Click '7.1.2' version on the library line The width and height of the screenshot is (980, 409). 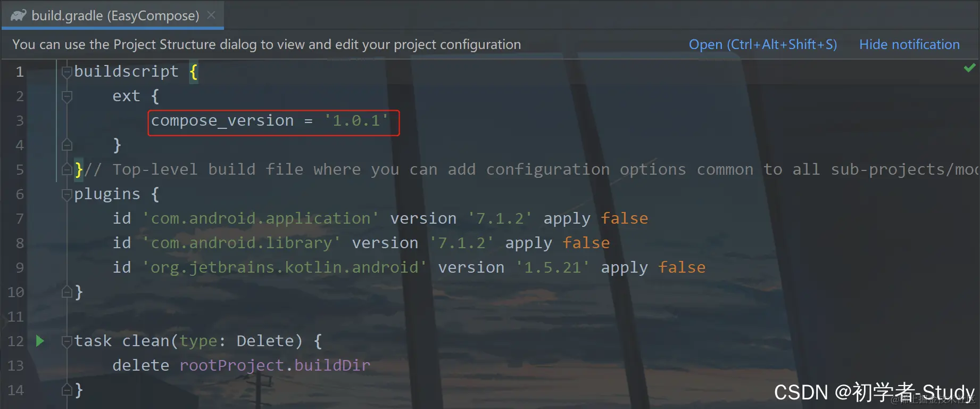click(461, 243)
